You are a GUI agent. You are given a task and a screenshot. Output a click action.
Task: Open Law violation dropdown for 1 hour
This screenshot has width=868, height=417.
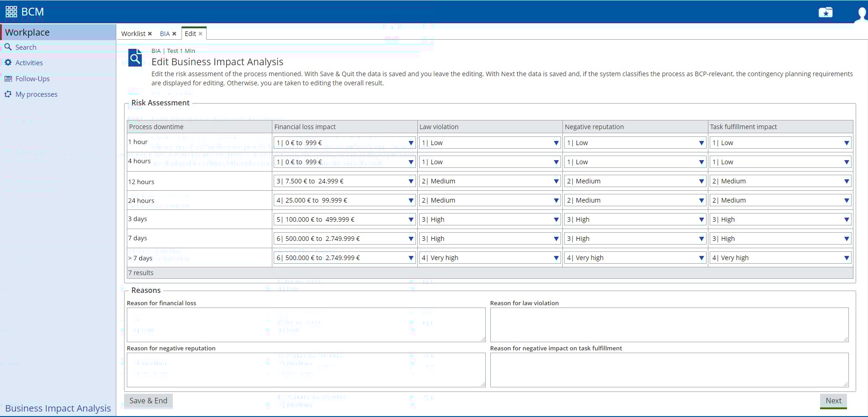[490, 143]
